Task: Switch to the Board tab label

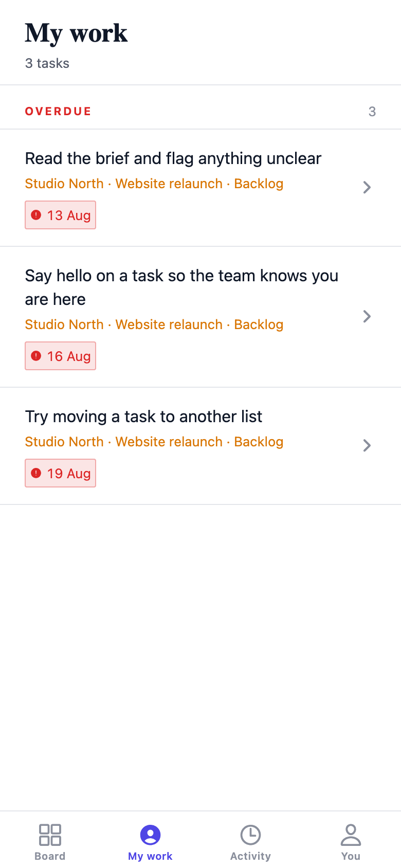Action: pos(50,856)
